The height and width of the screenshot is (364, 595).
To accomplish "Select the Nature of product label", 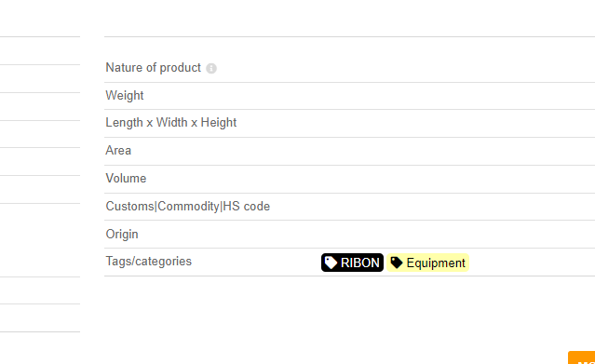I will coord(154,68).
